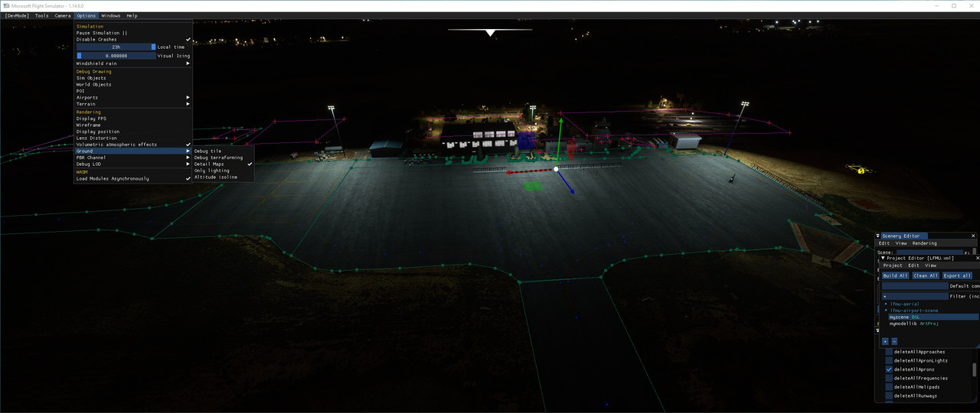This screenshot has width=980, height=413.
Task: Collapse the Project Editor window
Action: (883, 258)
